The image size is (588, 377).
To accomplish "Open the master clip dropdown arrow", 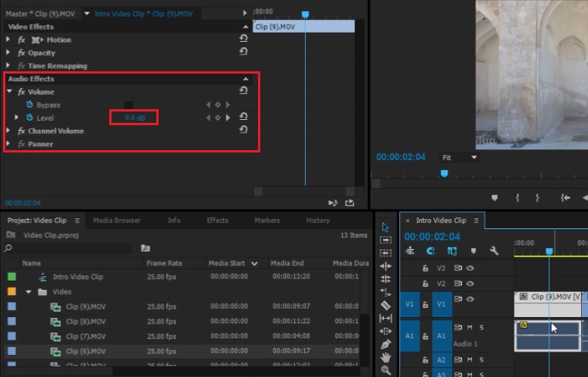I will click(87, 14).
